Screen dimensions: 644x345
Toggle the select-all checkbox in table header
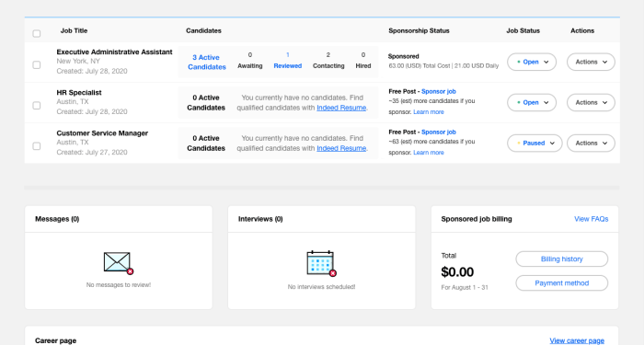pos(37,34)
